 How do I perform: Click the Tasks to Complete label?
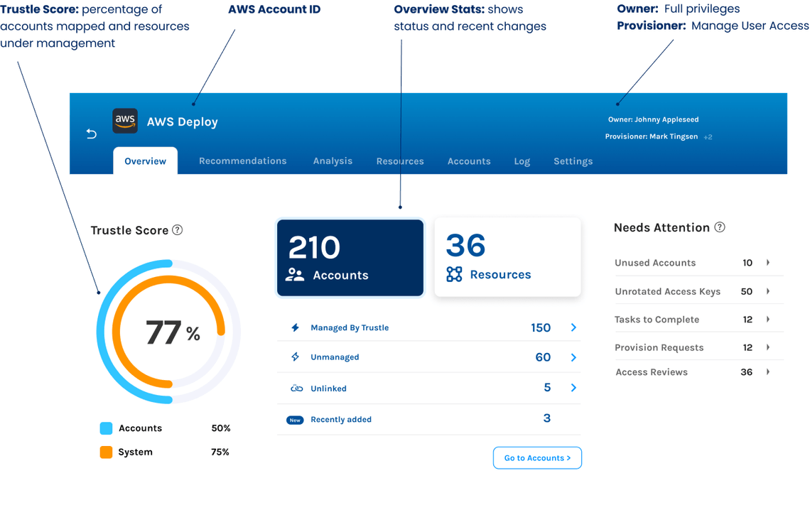[657, 319]
